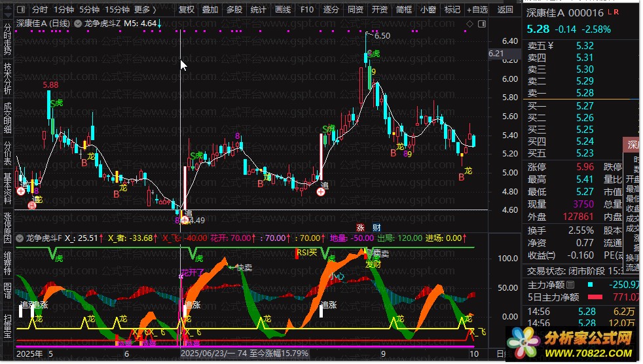Open the 多股 multi-stock view
This screenshot has height=364, width=643.
click(234, 9)
